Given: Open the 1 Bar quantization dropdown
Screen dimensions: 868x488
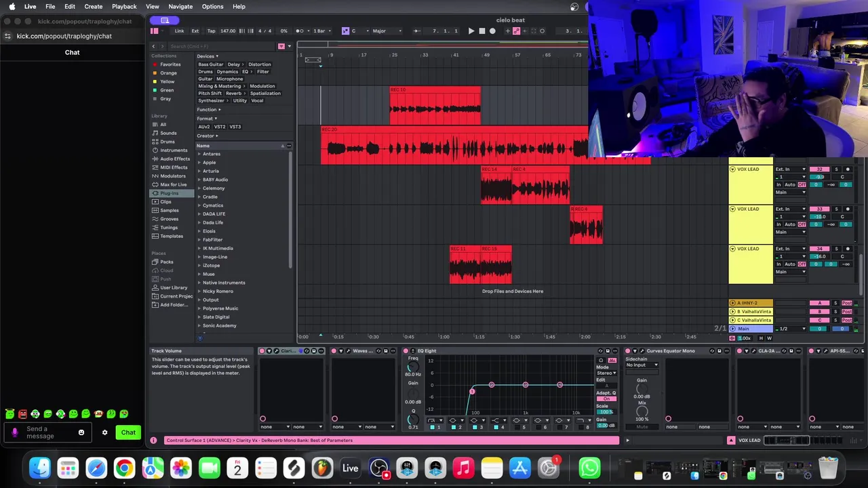Looking at the screenshot, I should point(320,30).
